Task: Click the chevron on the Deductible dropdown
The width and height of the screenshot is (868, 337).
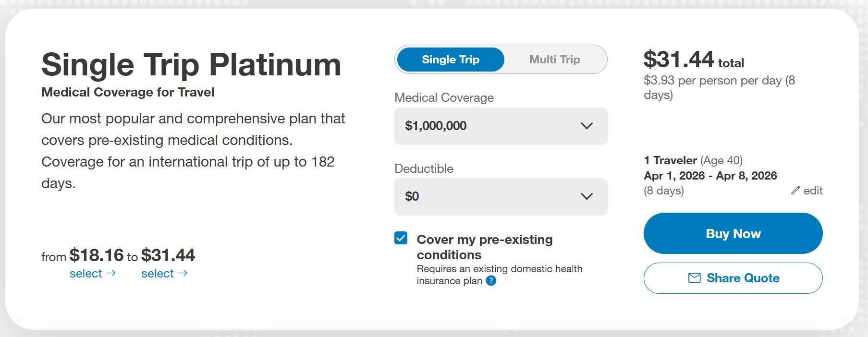Action: [x=586, y=196]
